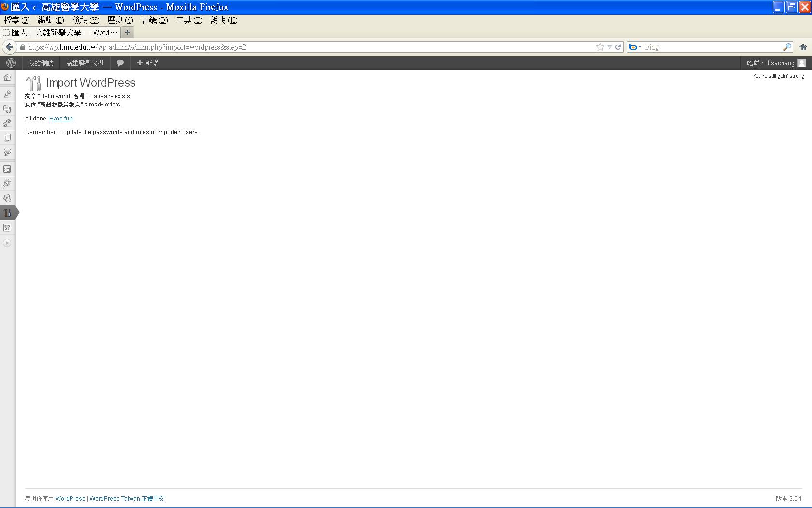Select the 匯入 高雄醫學大學 browser tab

[x=60, y=32]
